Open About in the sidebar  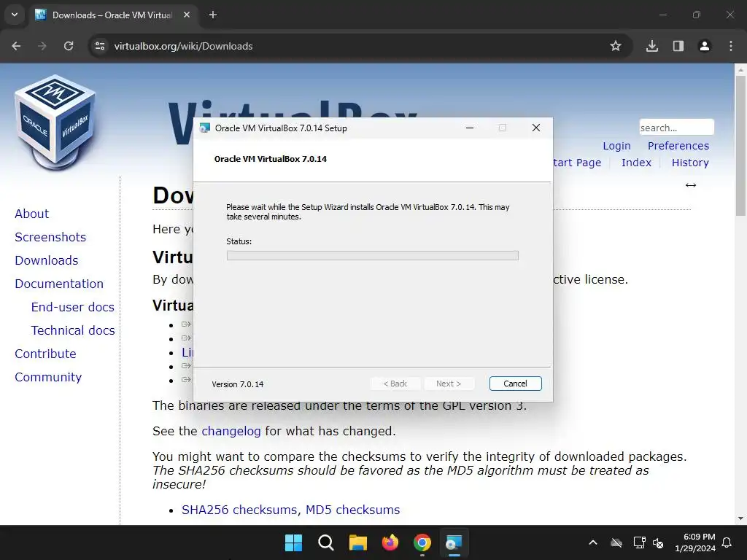point(31,214)
